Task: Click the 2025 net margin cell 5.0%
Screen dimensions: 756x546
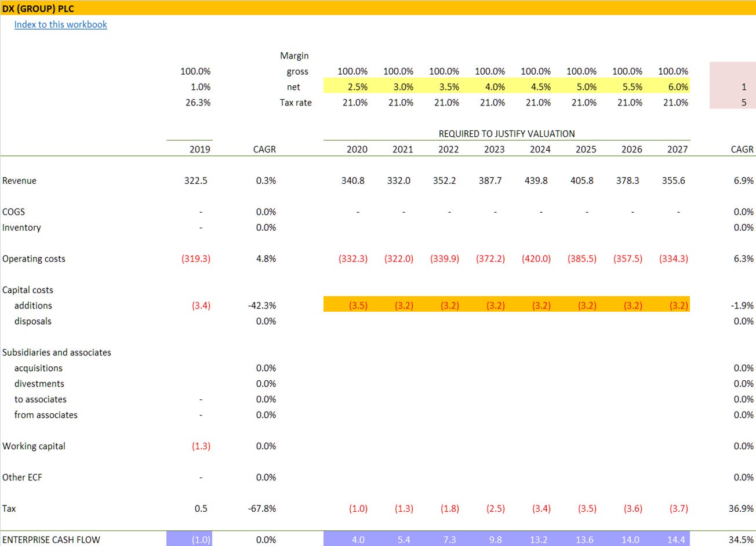Action: point(587,87)
